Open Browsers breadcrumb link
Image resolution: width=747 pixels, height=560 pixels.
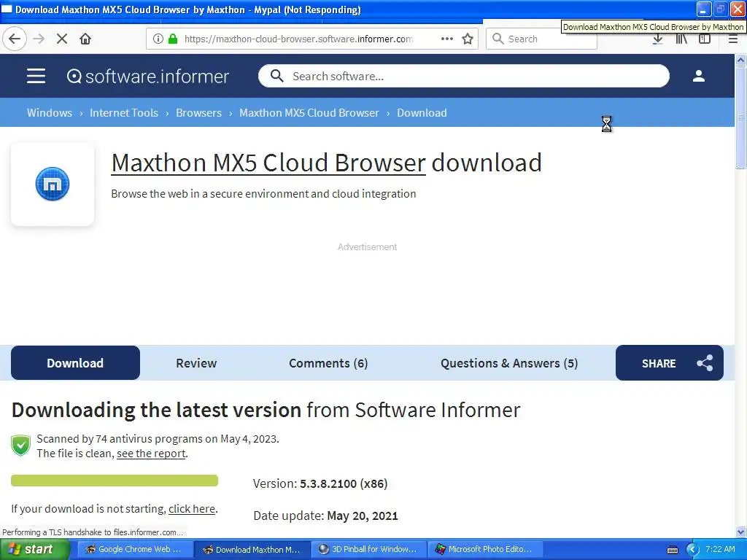[198, 113]
